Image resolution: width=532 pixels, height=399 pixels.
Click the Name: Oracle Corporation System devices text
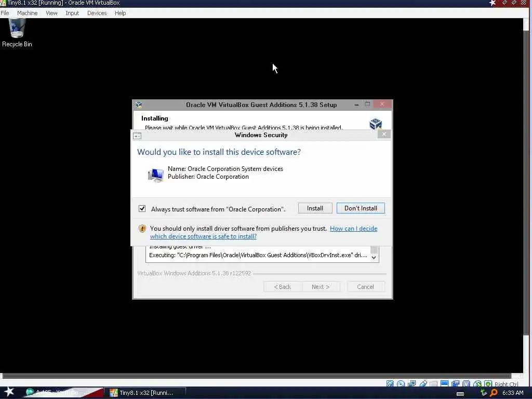coord(225,169)
